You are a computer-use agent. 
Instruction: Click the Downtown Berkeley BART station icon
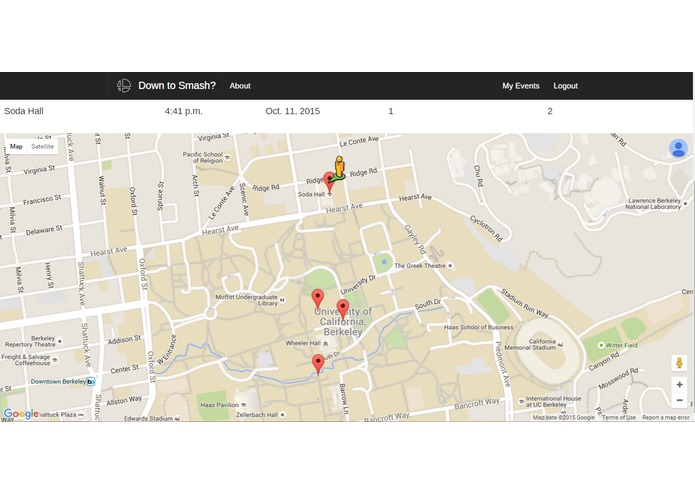[91, 381]
